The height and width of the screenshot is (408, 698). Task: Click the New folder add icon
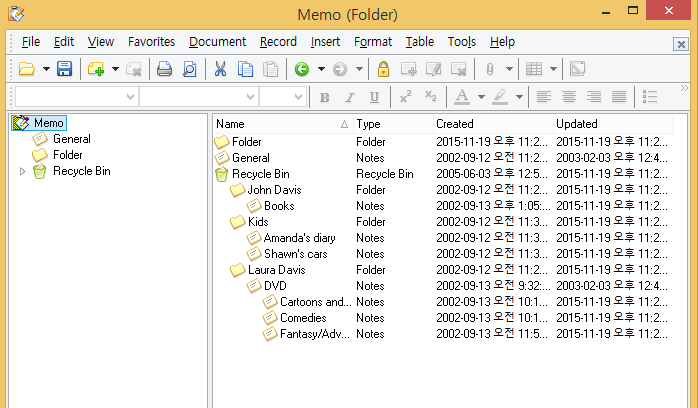96,69
